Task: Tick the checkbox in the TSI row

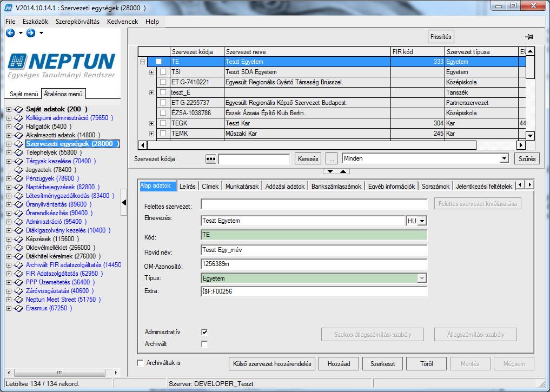Action: coord(163,72)
